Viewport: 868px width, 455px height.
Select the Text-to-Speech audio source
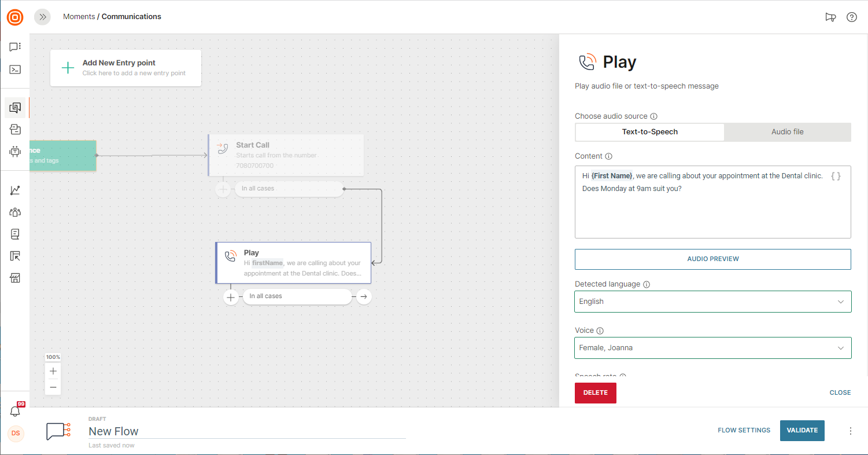pyautogui.click(x=649, y=132)
